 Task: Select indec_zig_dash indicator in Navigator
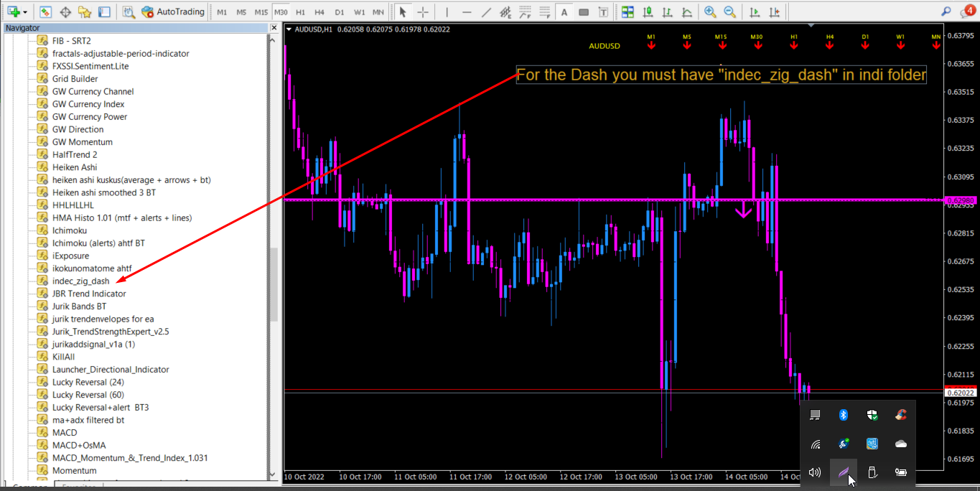tap(81, 281)
